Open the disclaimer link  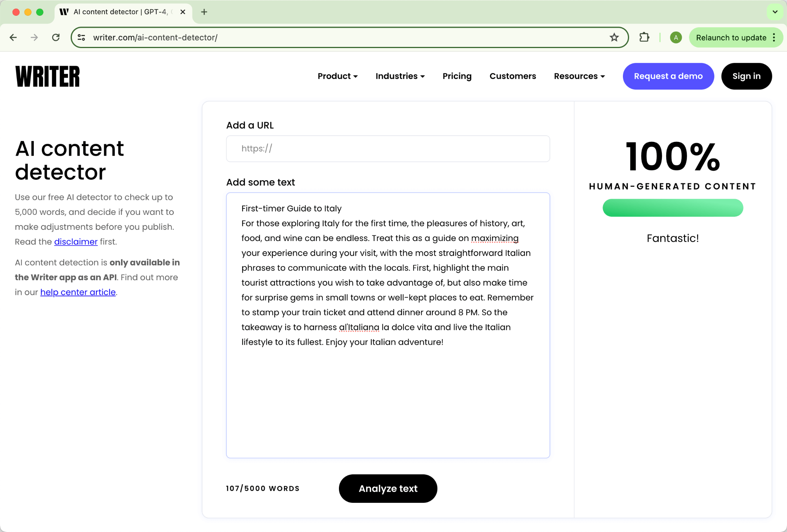76,242
